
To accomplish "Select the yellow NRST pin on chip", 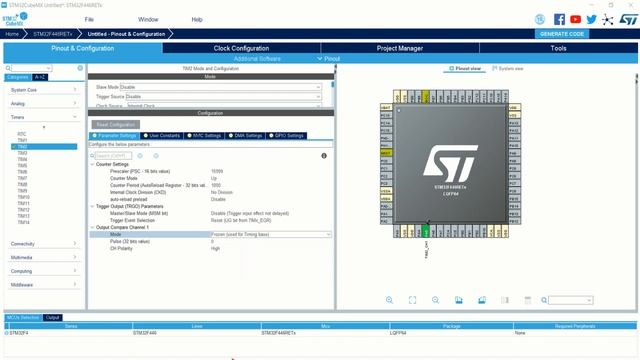I will (386, 153).
